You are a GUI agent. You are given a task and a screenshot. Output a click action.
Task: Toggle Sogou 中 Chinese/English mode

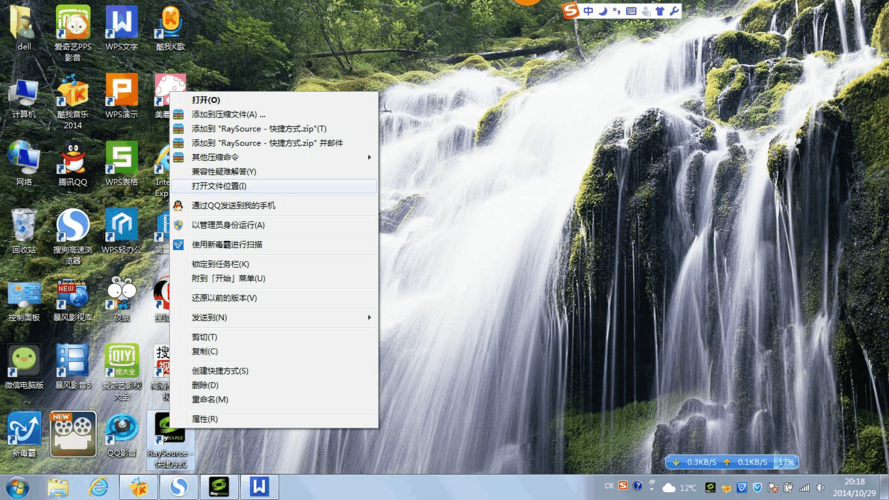[x=589, y=11]
